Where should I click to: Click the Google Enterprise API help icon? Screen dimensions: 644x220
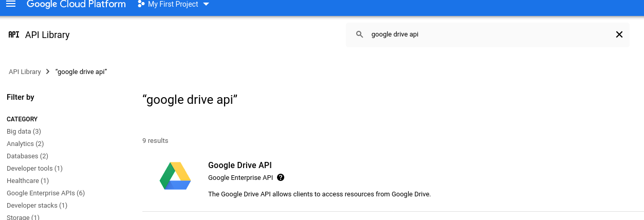[x=281, y=177]
